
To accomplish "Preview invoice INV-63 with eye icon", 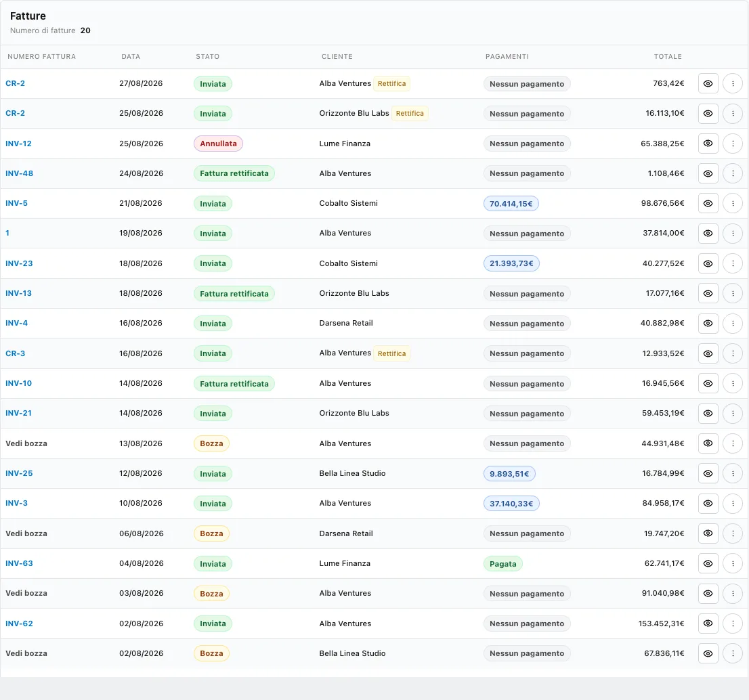I will pyautogui.click(x=708, y=563).
